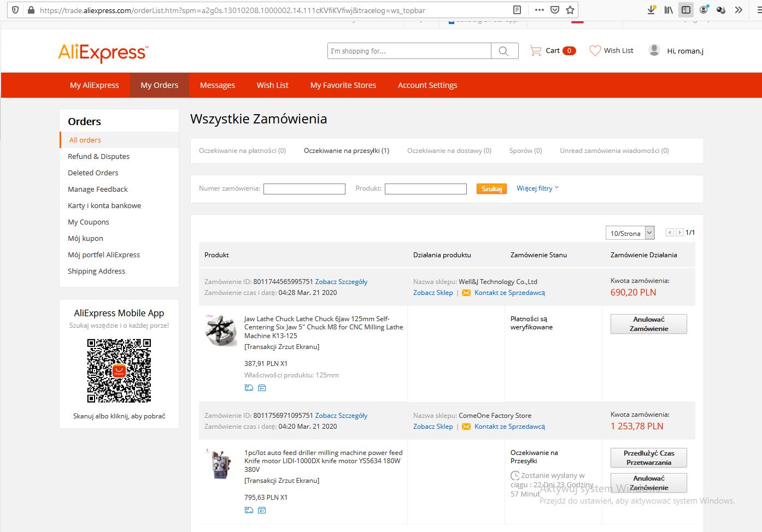The image size is (762, 532).
Task: Open the 10/Strona per-page dropdown
Action: click(x=630, y=233)
